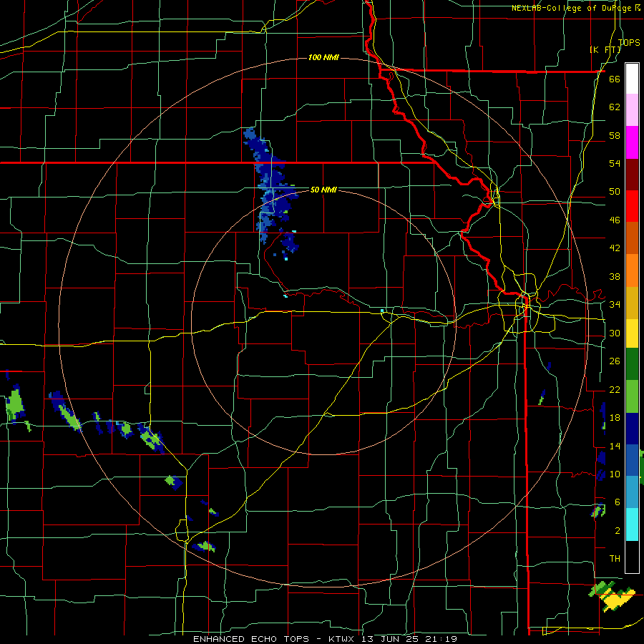Image resolution: width=644 pixels, height=644 pixels.
Task: Click the white swatch in the tops legend
Action: [x=632, y=79]
